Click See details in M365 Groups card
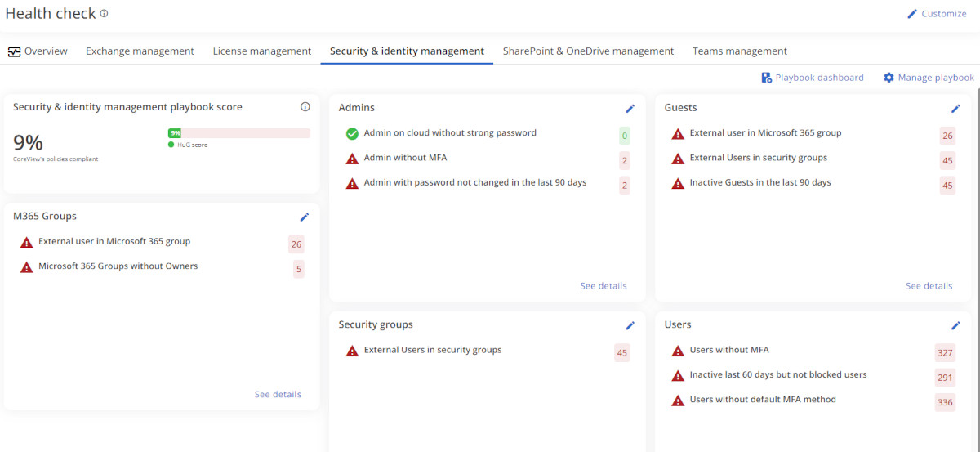 [278, 395]
